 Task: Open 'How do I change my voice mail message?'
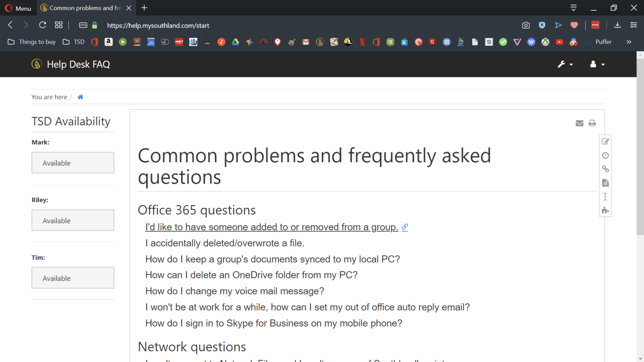234,291
